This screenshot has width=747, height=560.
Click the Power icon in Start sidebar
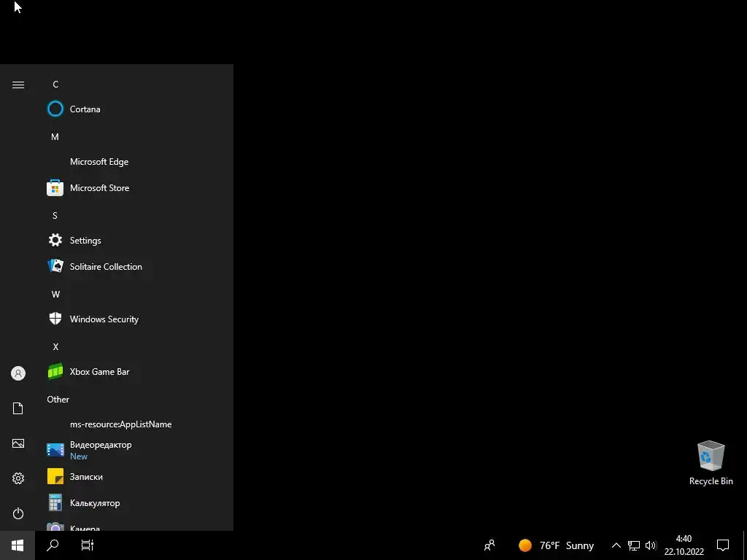click(18, 513)
